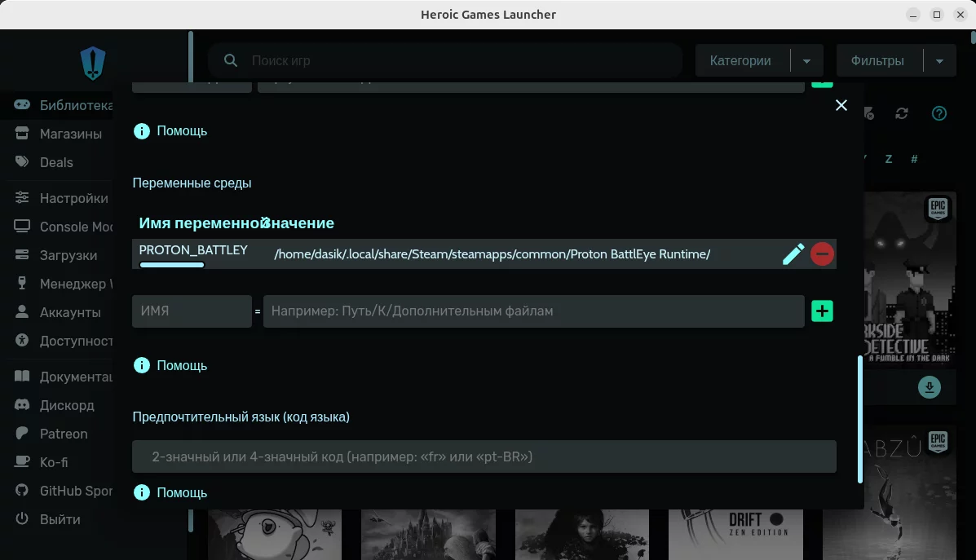This screenshot has width=976, height=560.
Task: Open Аккаунты accounts page
Action: pyautogui.click(x=57, y=313)
